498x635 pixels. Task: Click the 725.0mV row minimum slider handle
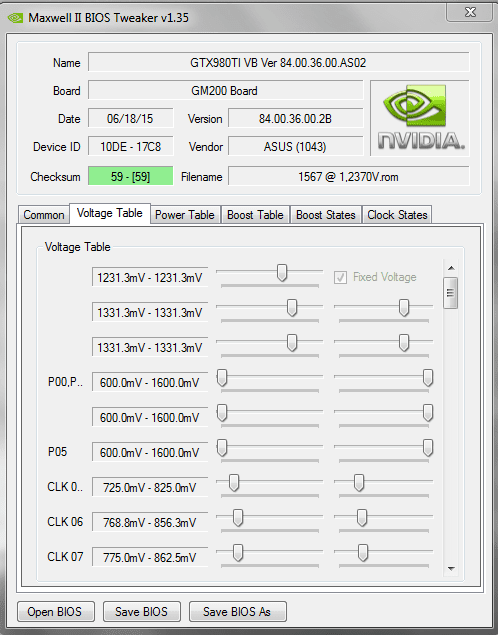click(x=234, y=483)
